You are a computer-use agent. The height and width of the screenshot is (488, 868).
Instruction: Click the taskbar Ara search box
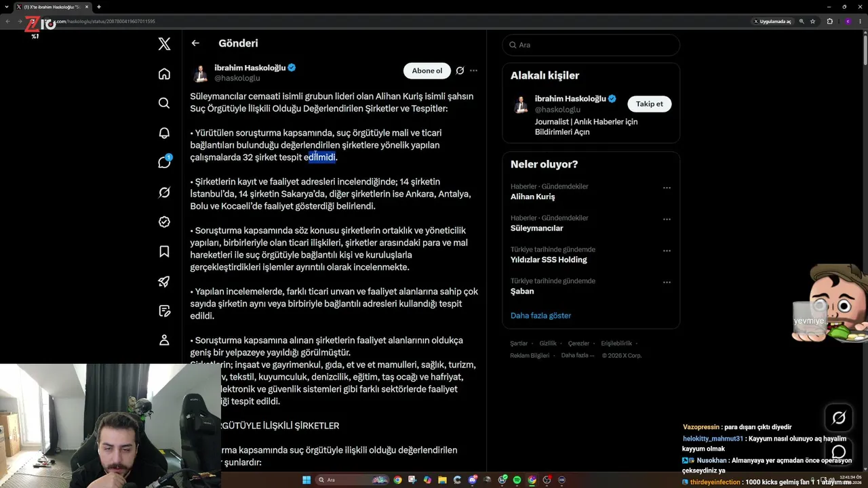pyautogui.click(x=353, y=480)
